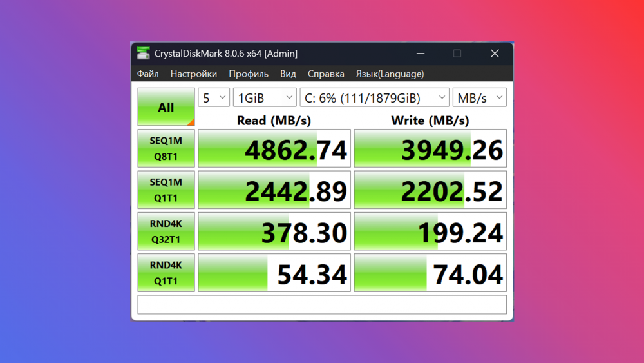Open the Вид menu
644x363 pixels.
pos(288,74)
